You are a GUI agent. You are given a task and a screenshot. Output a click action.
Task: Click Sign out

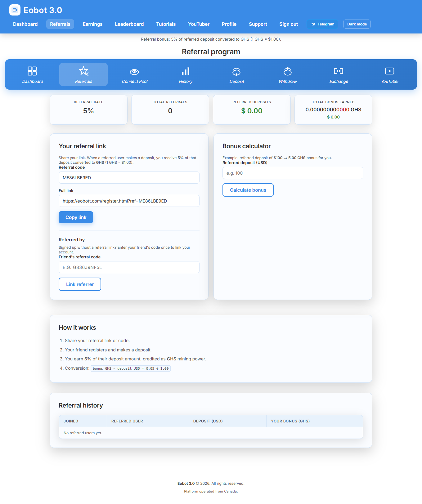pyautogui.click(x=289, y=24)
